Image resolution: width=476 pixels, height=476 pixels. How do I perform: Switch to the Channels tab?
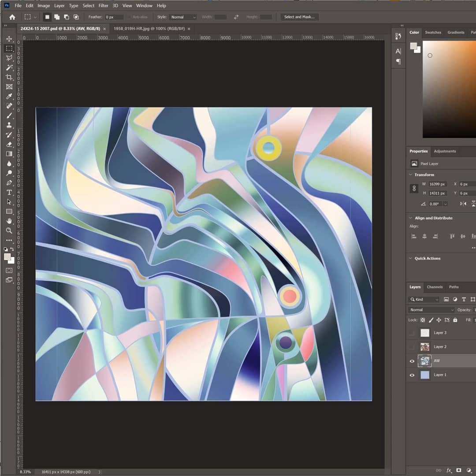pyautogui.click(x=435, y=287)
